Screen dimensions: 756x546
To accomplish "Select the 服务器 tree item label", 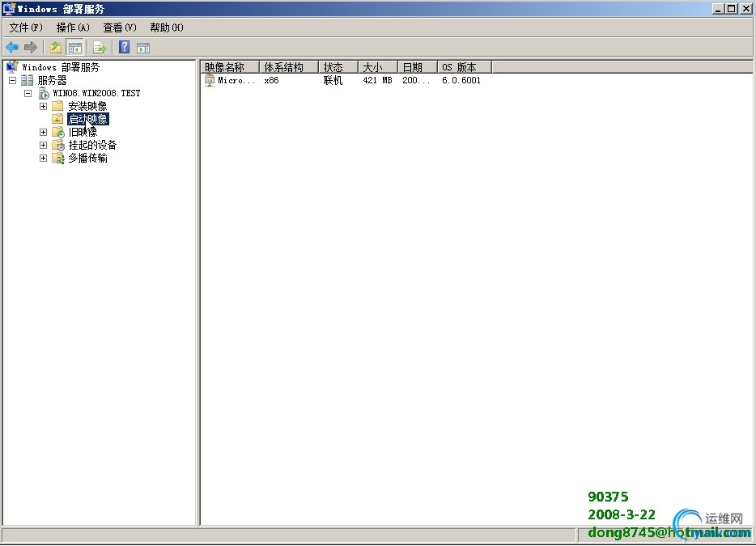I will point(52,80).
